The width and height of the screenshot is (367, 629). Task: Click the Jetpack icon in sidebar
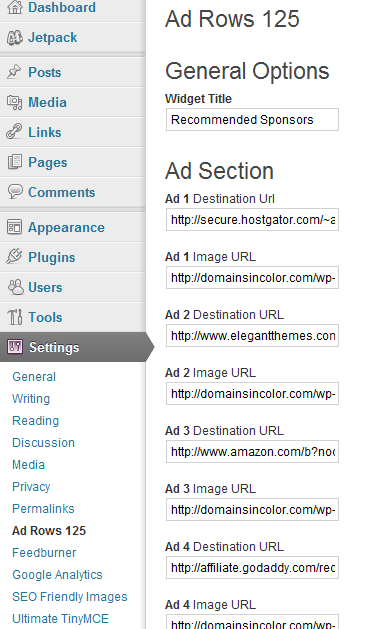point(14,38)
